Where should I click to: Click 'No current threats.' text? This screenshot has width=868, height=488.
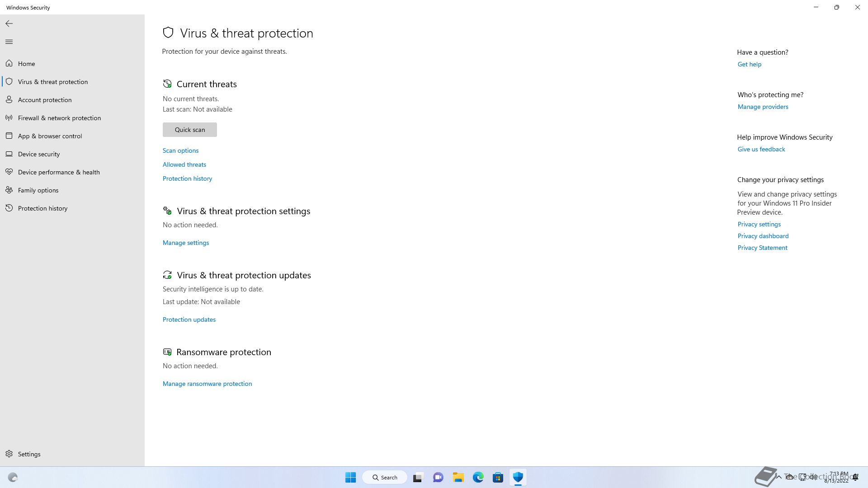click(191, 99)
